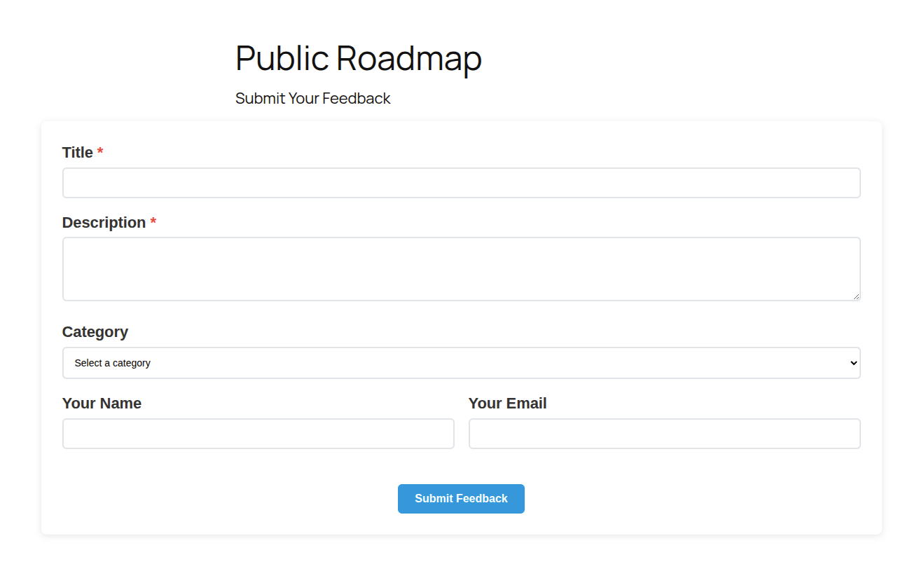Click the Public Roadmap page heading
The width and height of the screenshot is (924, 571).
click(358, 57)
